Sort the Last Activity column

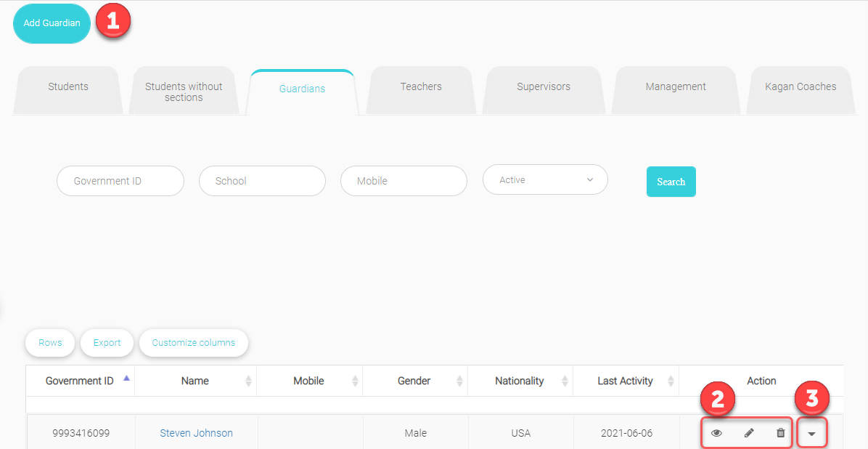(x=671, y=381)
